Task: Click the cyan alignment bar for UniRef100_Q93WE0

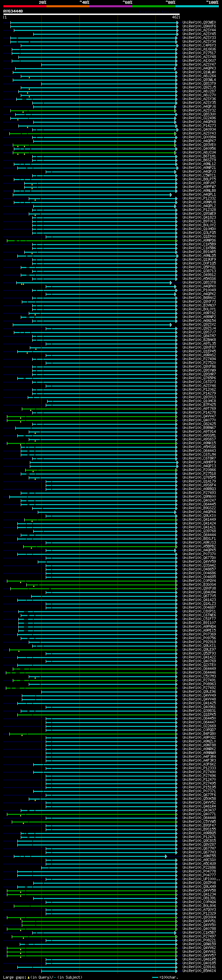Action: [94, 23]
